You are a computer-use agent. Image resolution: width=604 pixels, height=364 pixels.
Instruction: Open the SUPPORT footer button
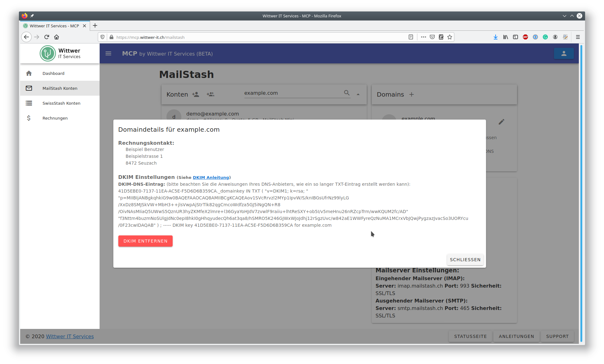pyautogui.click(x=557, y=336)
